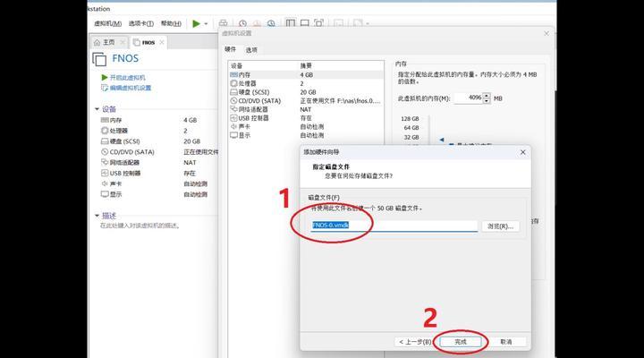This screenshot has height=358, width=644.
Task: Select 处理器 row in settings hardware list
Action: [306, 83]
